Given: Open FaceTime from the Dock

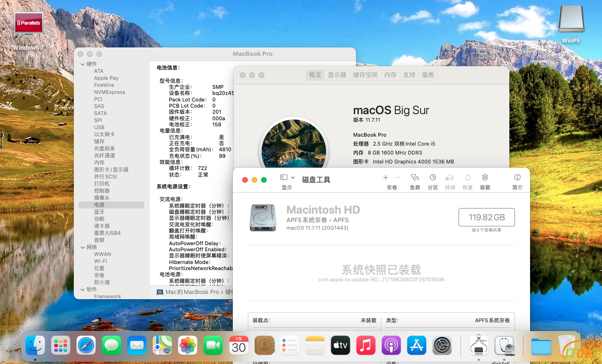Looking at the screenshot, I should (x=213, y=346).
